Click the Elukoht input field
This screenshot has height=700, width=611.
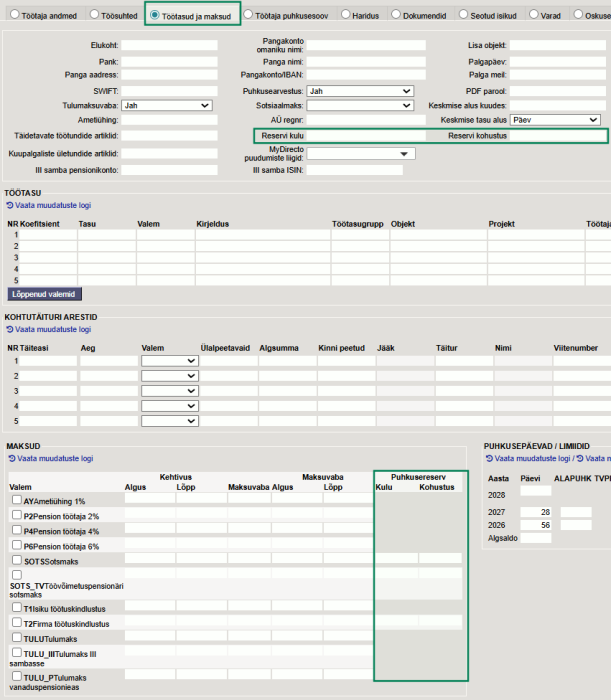170,45
